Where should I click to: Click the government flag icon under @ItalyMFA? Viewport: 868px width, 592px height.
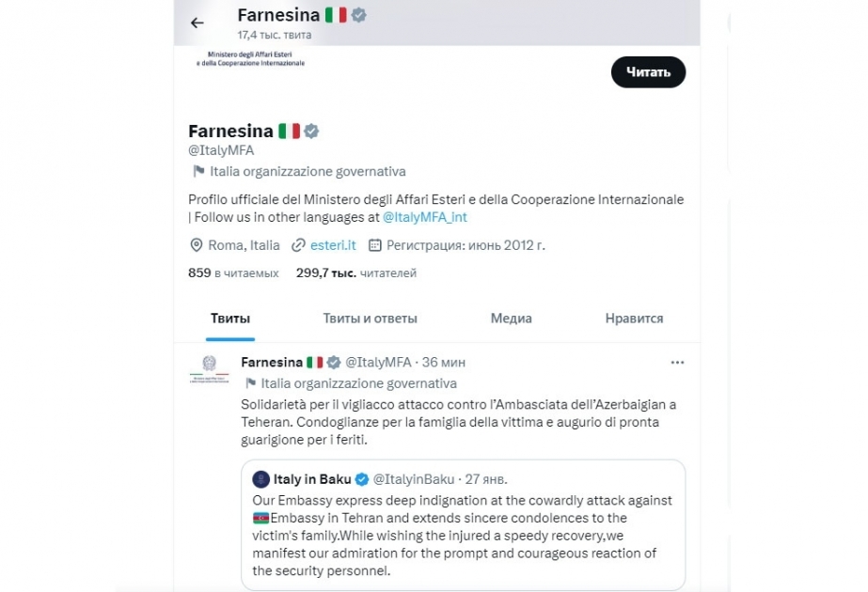click(198, 172)
